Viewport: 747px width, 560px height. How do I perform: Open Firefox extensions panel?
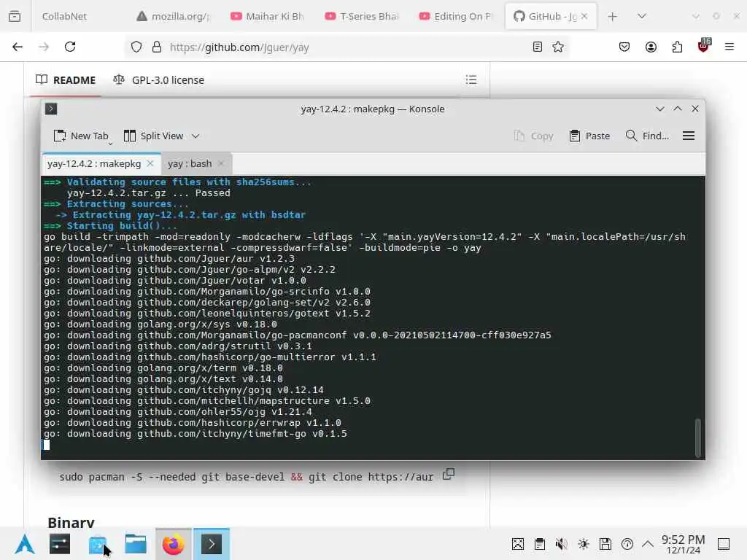point(677,47)
